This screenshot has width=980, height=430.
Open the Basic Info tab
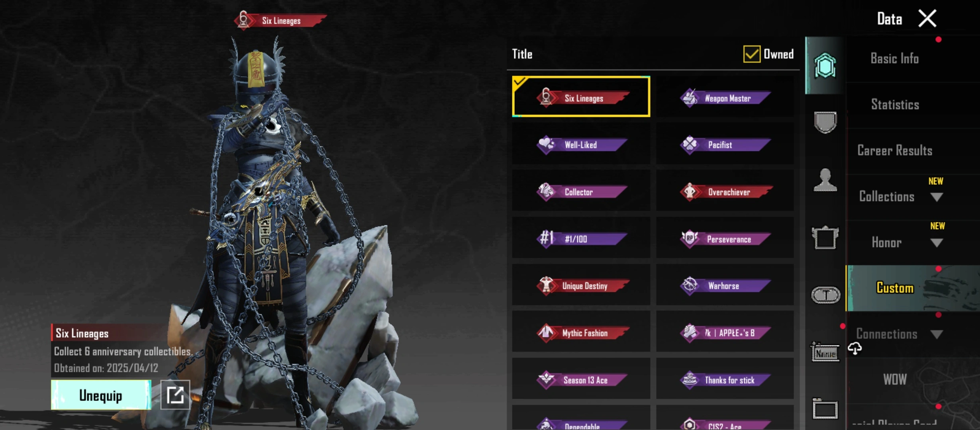pos(895,59)
